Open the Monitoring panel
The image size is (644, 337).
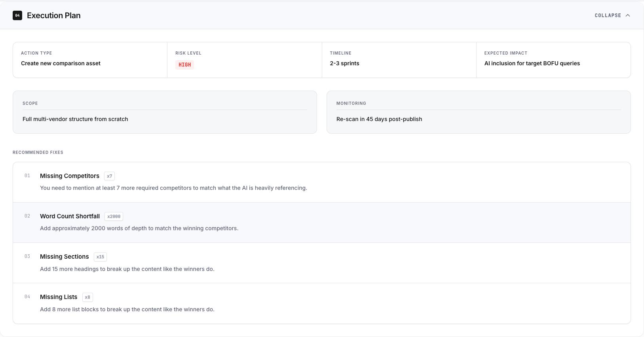pyautogui.click(x=478, y=112)
